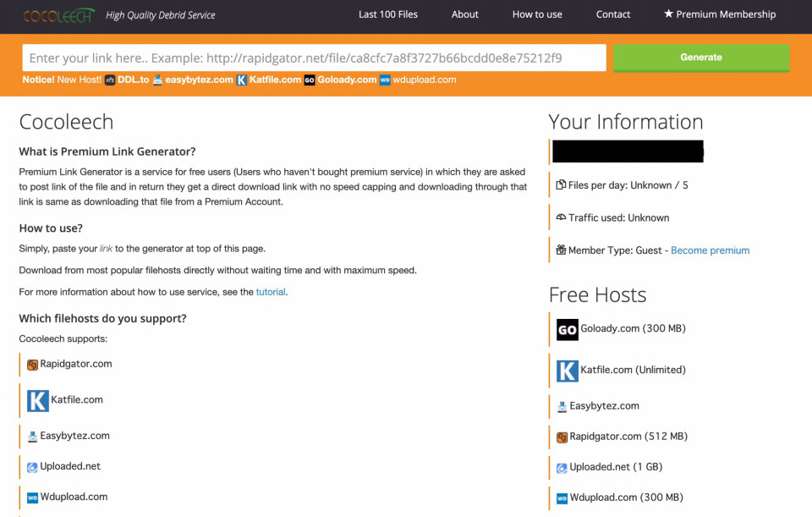Click the Your Information heading
The height and width of the screenshot is (517, 812).
click(x=626, y=122)
